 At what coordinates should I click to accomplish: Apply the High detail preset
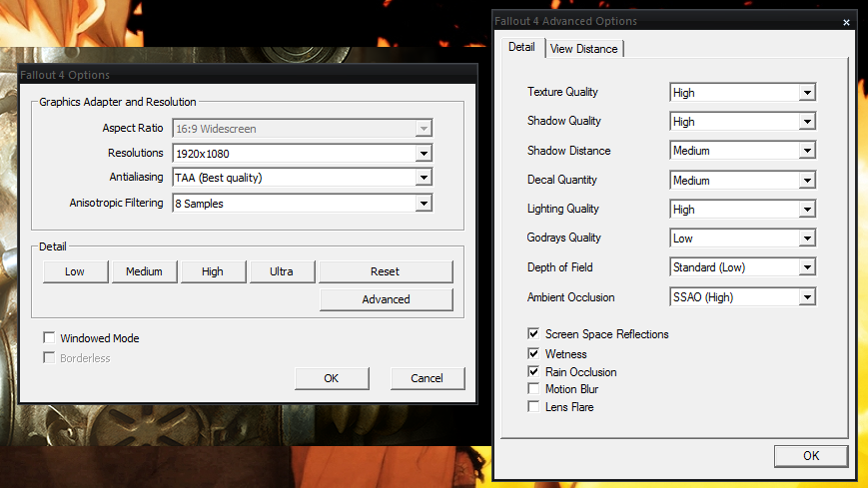click(213, 271)
